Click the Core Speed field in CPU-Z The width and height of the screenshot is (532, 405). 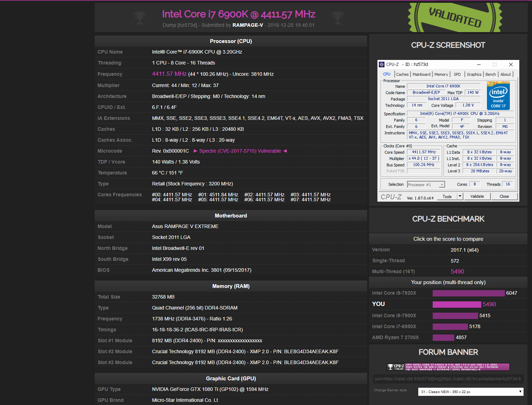click(x=424, y=152)
